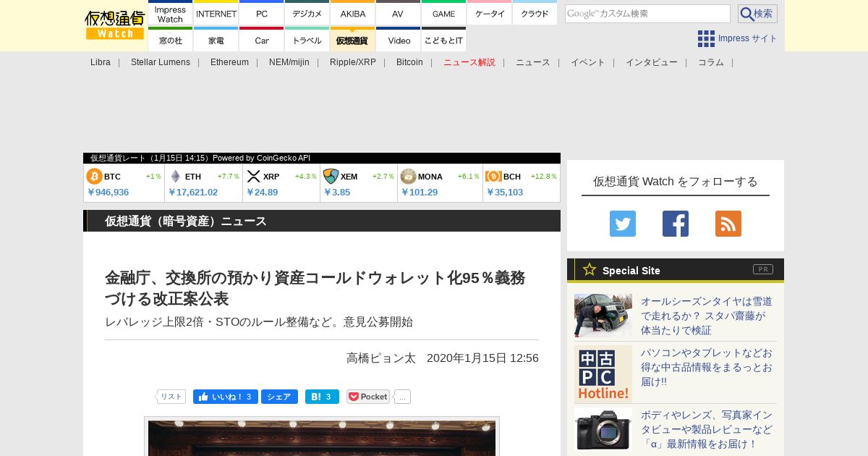868x456 pixels.
Task: Click the 中古PC Hotline! thumbnail
Action: [603, 374]
